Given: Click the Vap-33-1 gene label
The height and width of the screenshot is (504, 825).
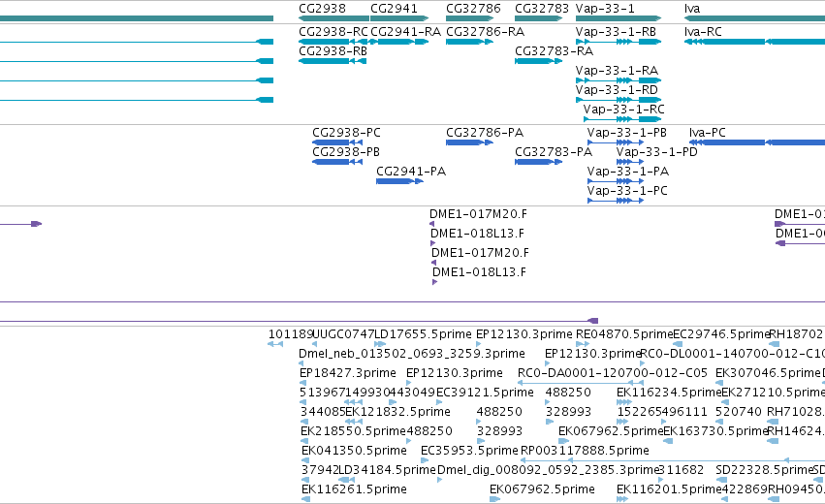Looking at the screenshot, I should [605, 9].
